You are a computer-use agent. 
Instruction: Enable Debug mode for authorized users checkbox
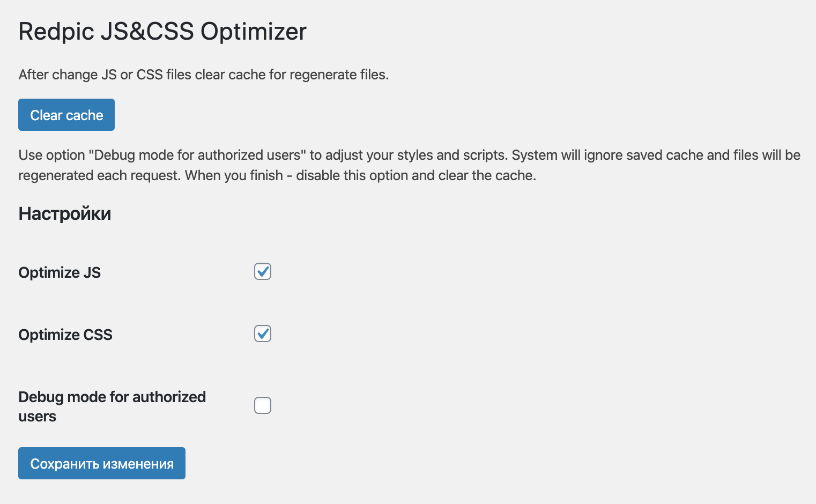[263, 405]
